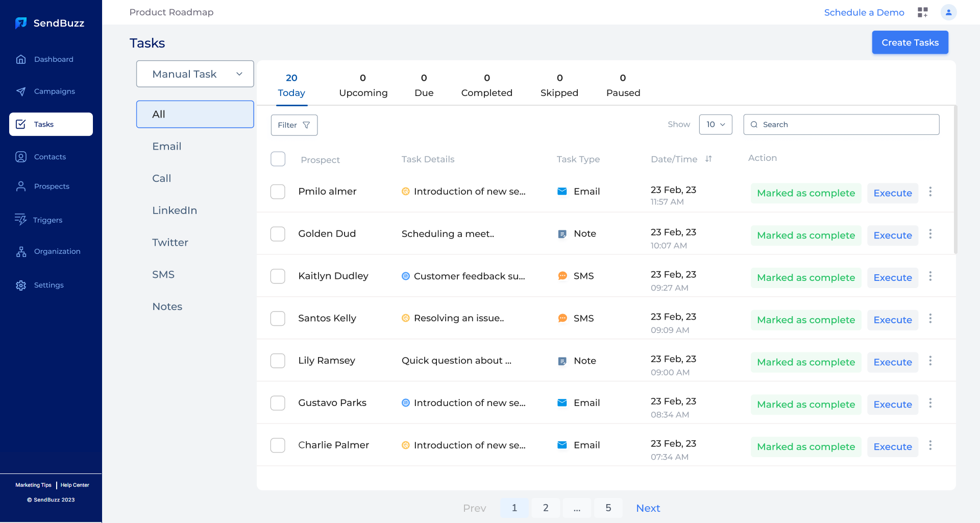Open the user profile avatar icon
Viewport: 980px width, 523px height.
[x=948, y=12]
